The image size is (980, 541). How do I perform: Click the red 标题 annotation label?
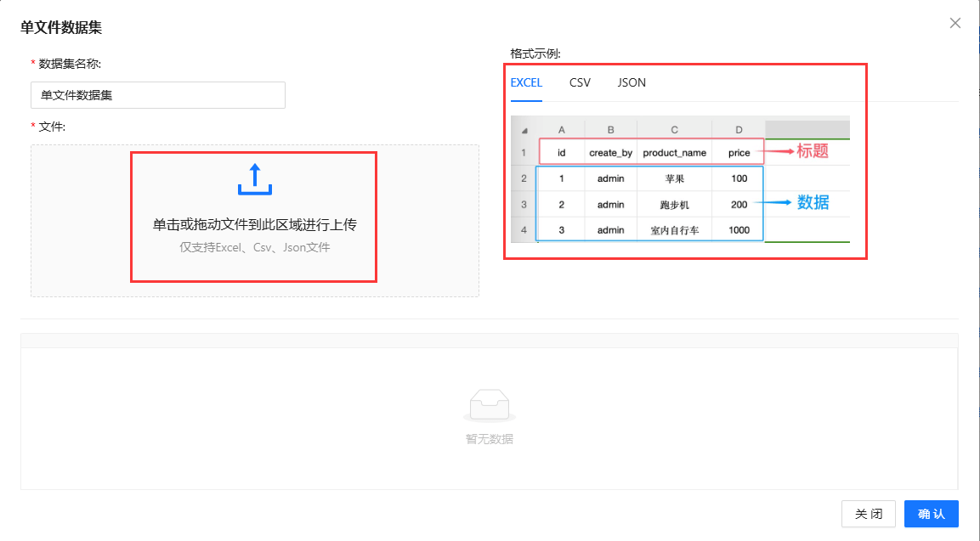[812, 152]
